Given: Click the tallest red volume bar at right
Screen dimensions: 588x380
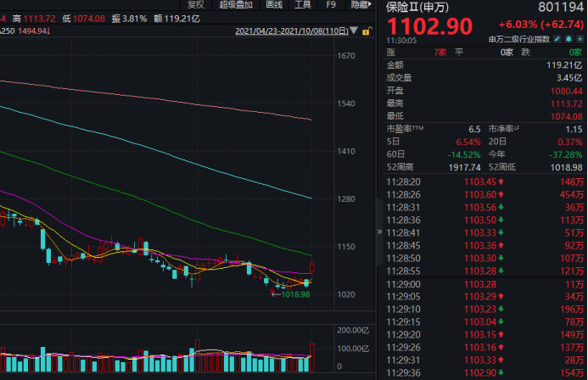Looking at the screenshot, I should [312, 357].
